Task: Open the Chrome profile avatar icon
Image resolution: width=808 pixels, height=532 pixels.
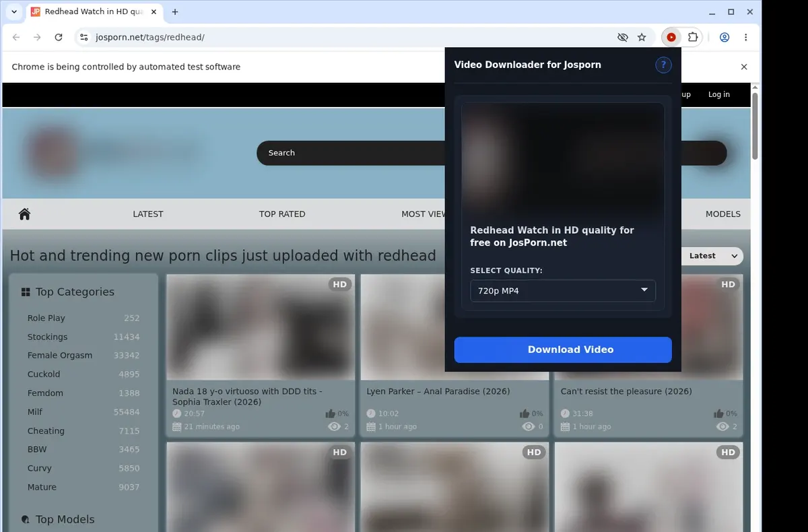Action: [x=725, y=38]
